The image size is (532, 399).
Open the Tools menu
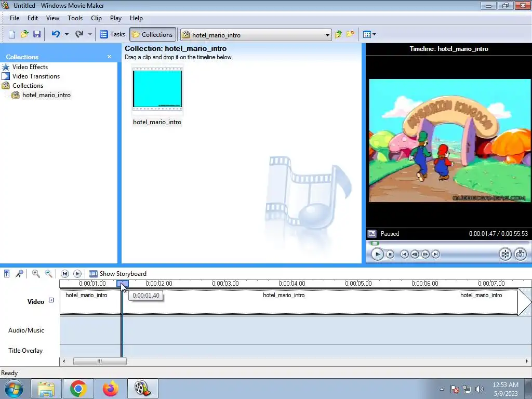75,18
